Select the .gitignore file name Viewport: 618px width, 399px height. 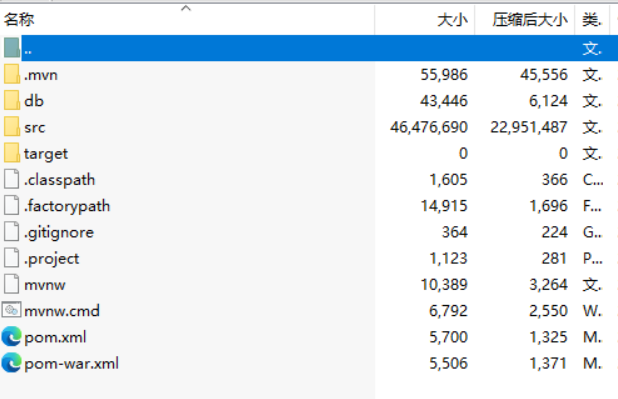coord(59,232)
